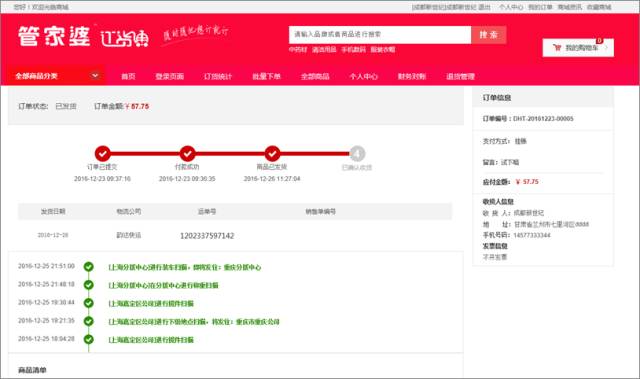Click tracking link for 19:21:35 entry
Image resolution: width=640 pixels, height=379 pixels.
pyautogui.click(x=194, y=321)
